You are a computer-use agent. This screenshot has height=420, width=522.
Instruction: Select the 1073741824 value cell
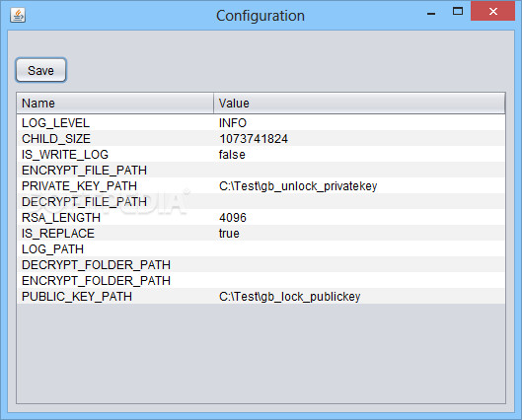(x=359, y=138)
